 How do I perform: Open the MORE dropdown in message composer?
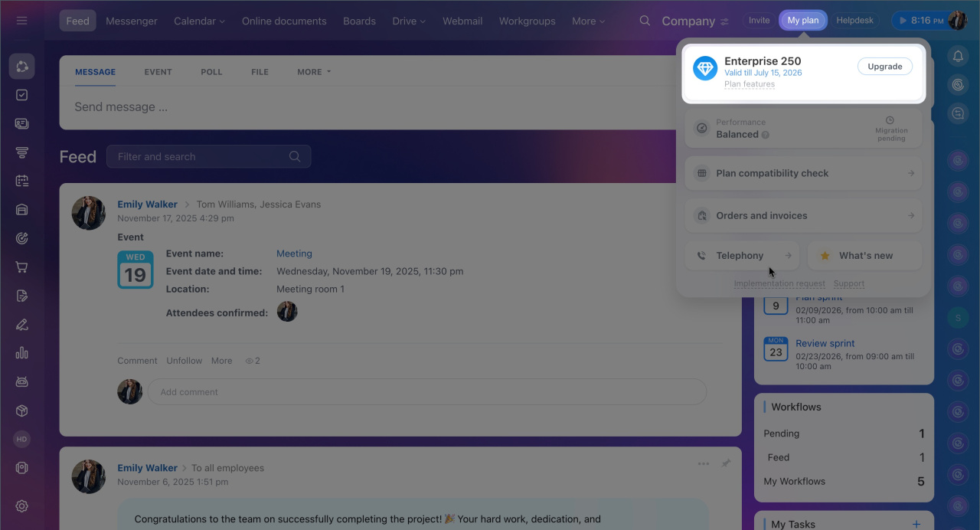pyautogui.click(x=314, y=72)
